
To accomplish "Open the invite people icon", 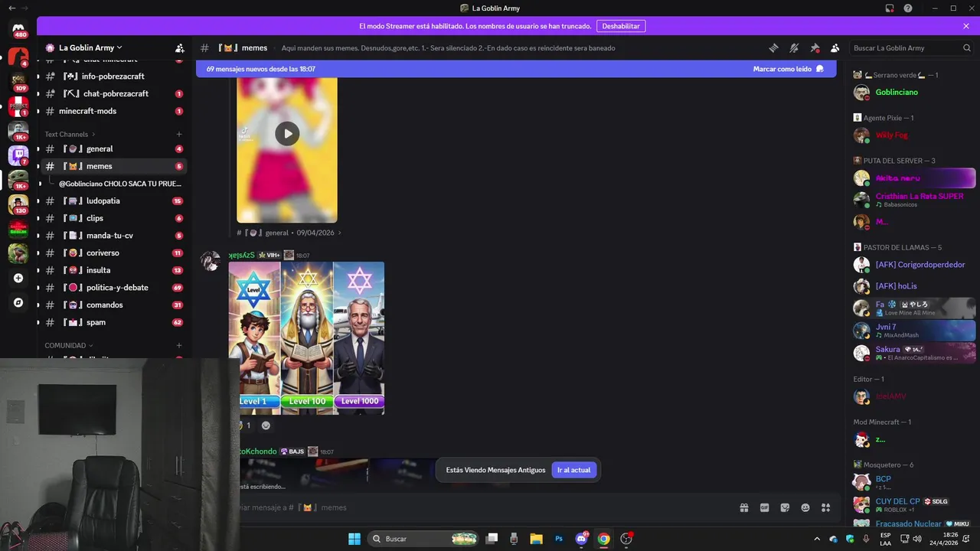I will point(179,47).
